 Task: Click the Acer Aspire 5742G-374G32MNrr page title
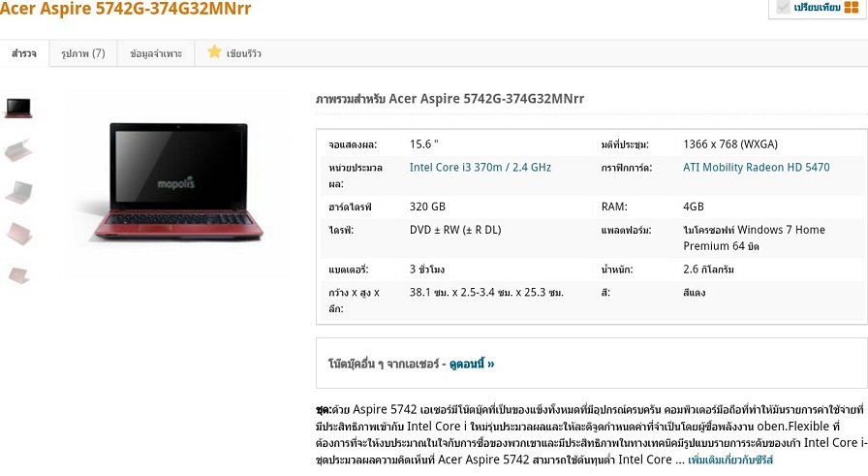126,9
